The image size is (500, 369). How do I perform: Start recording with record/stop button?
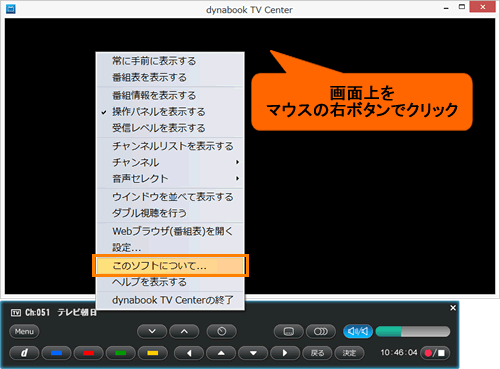coord(435,353)
